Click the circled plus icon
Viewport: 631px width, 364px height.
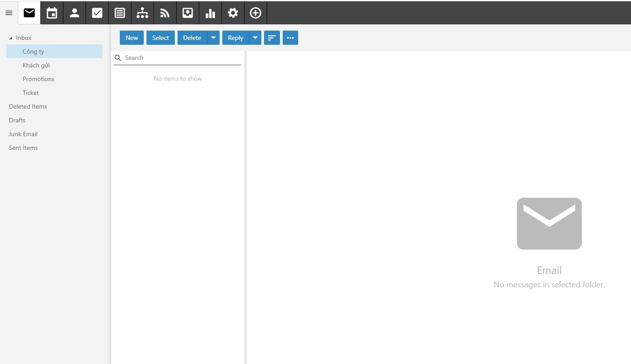click(256, 13)
